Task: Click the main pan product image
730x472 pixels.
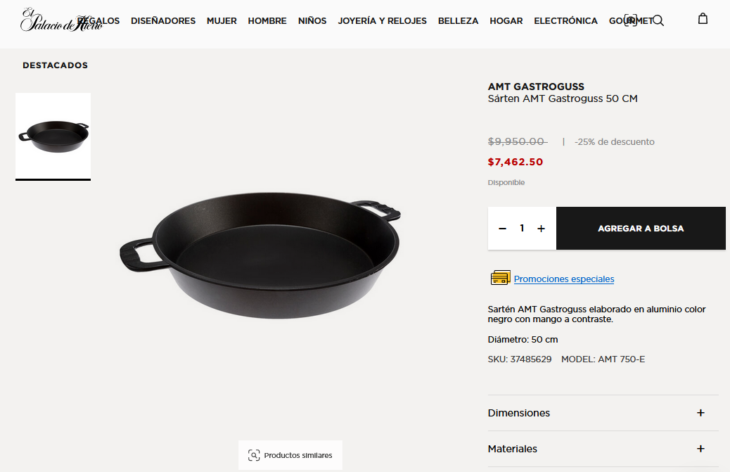Action: click(x=260, y=255)
